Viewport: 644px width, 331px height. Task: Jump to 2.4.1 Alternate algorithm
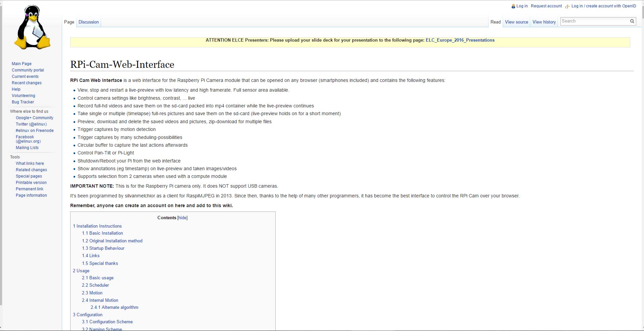click(x=114, y=308)
